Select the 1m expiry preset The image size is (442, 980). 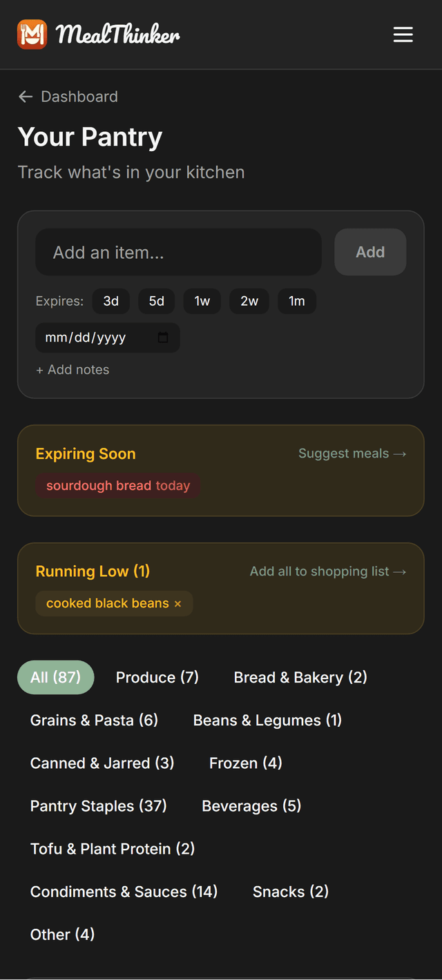296,301
